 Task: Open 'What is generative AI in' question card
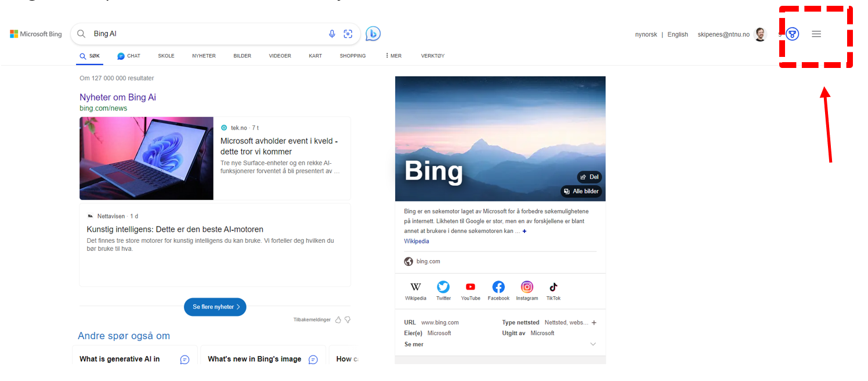tap(135, 355)
